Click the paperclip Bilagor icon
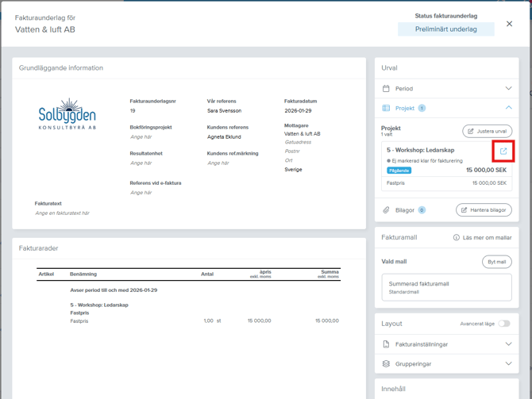The image size is (532, 399). pyautogui.click(x=386, y=210)
